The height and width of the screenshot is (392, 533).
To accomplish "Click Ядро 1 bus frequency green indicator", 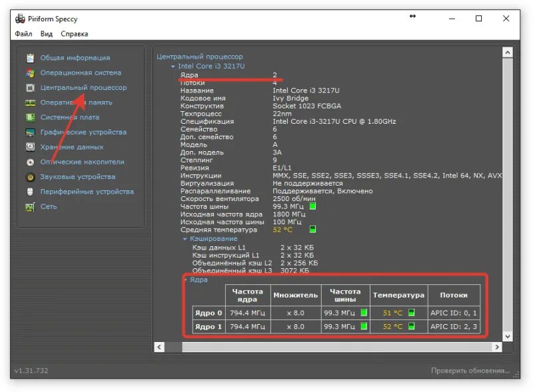I will 364,326.
